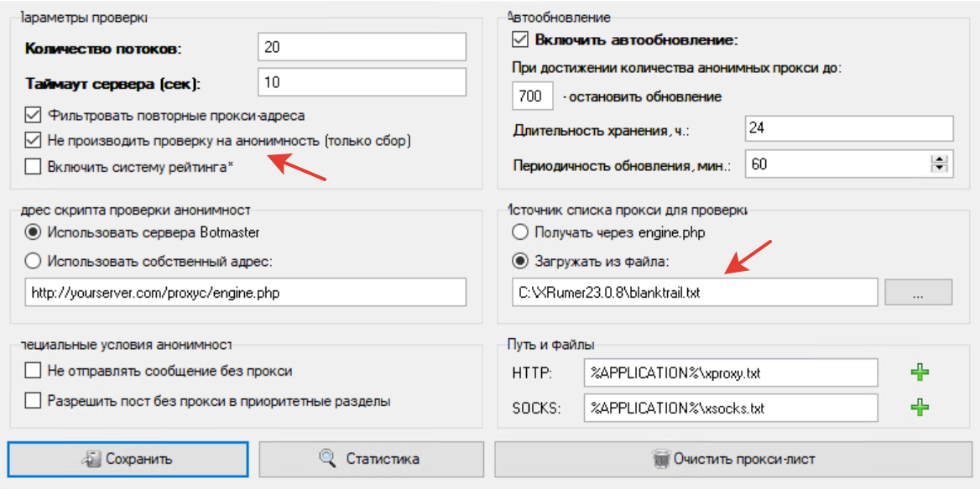Choose "Загружать из файла" radio option

pos(520,261)
